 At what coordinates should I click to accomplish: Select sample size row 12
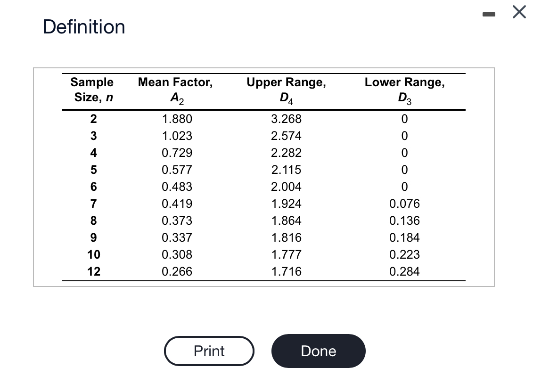click(93, 272)
